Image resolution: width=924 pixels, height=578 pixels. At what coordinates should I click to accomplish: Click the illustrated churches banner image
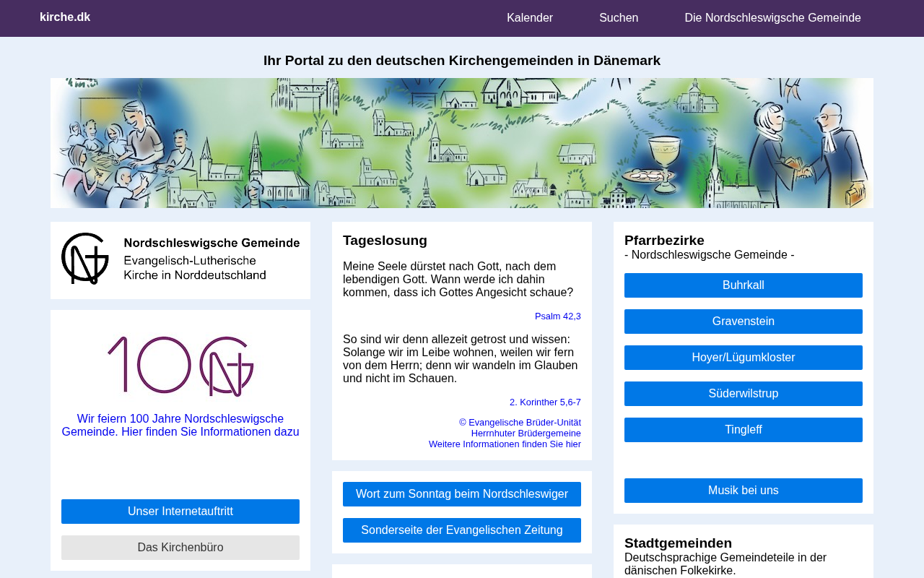click(x=462, y=143)
